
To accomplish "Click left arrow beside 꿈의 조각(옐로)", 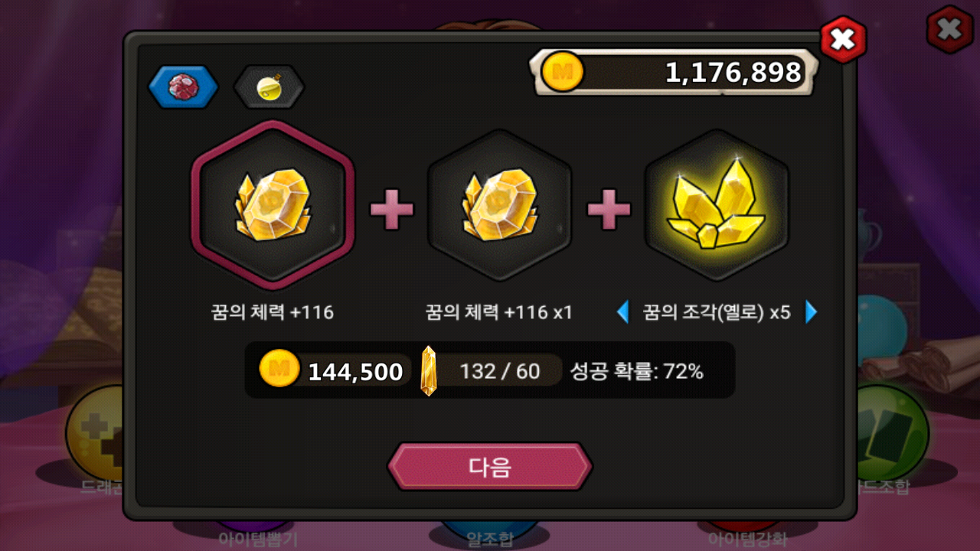I will pyautogui.click(x=623, y=311).
